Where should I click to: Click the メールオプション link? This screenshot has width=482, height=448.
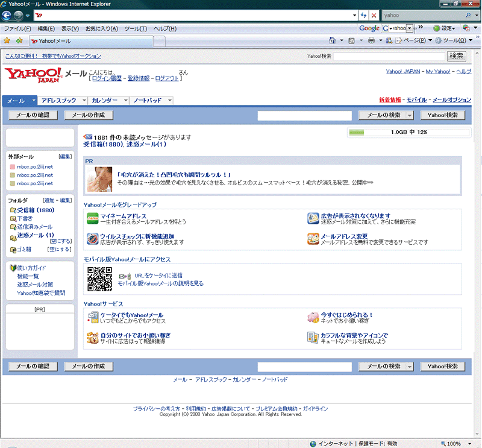click(x=452, y=99)
